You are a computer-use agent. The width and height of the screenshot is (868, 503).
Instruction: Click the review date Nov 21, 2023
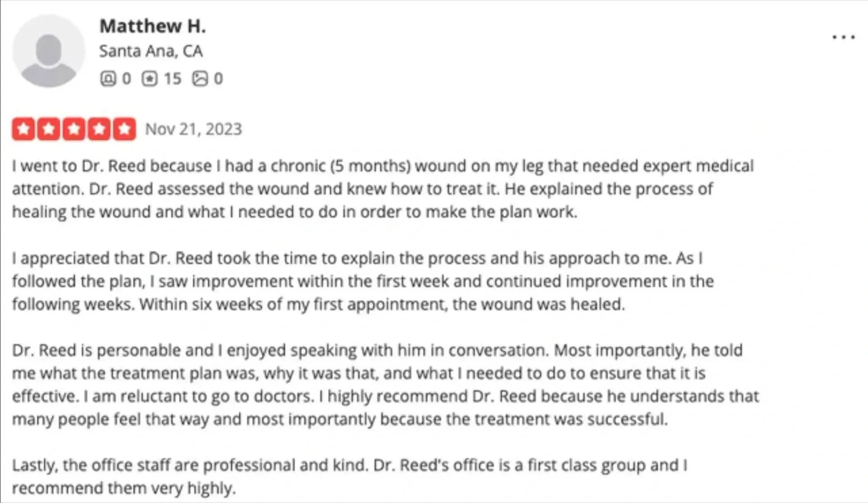(193, 129)
